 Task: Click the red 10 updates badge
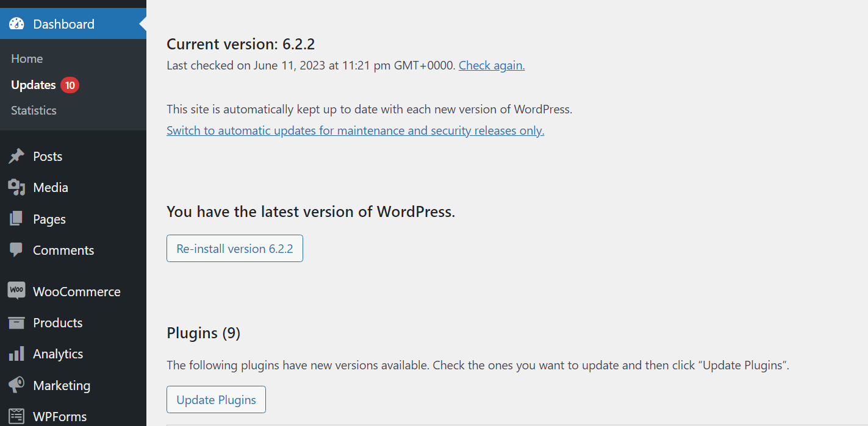pyautogui.click(x=70, y=85)
